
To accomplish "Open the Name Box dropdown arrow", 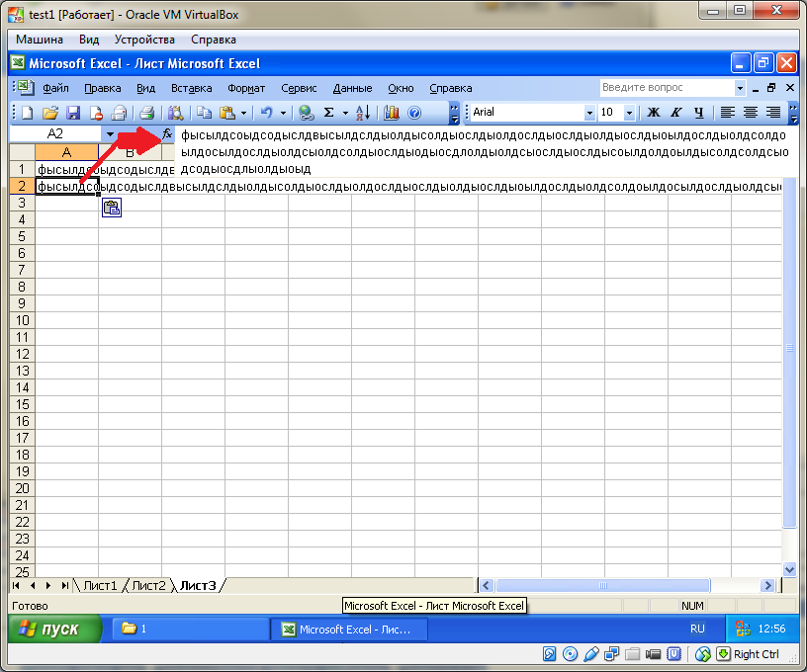I will point(110,133).
